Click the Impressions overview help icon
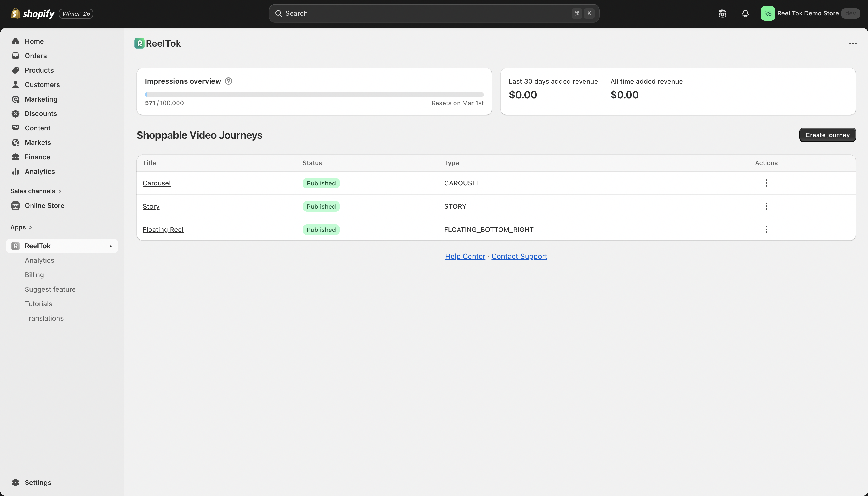 pos(228,81)
